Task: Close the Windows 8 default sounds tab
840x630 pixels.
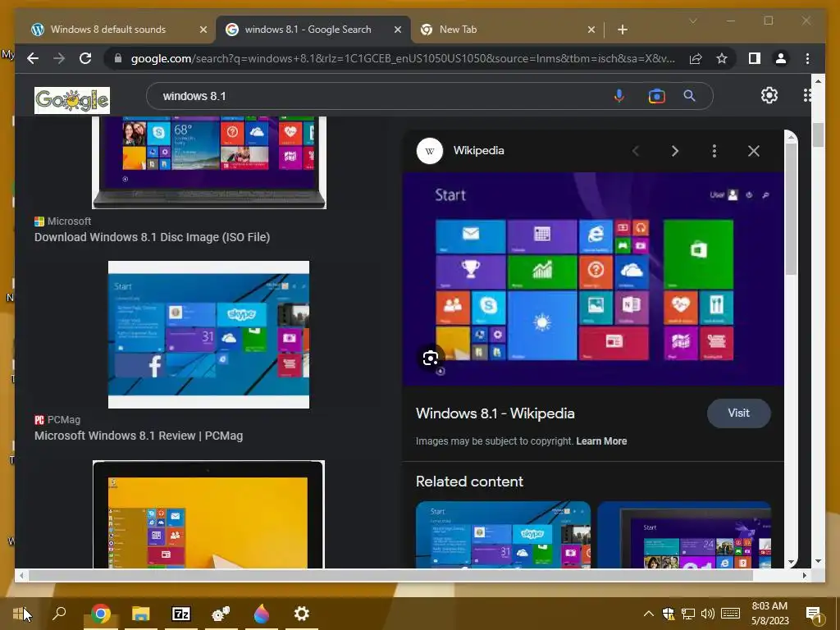Action: 203,30
